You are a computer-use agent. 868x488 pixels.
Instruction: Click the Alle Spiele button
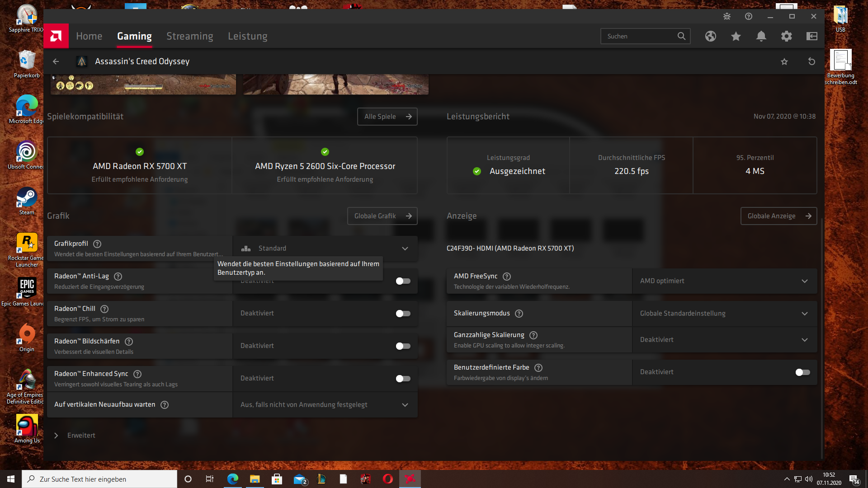[x=387, y=117]
